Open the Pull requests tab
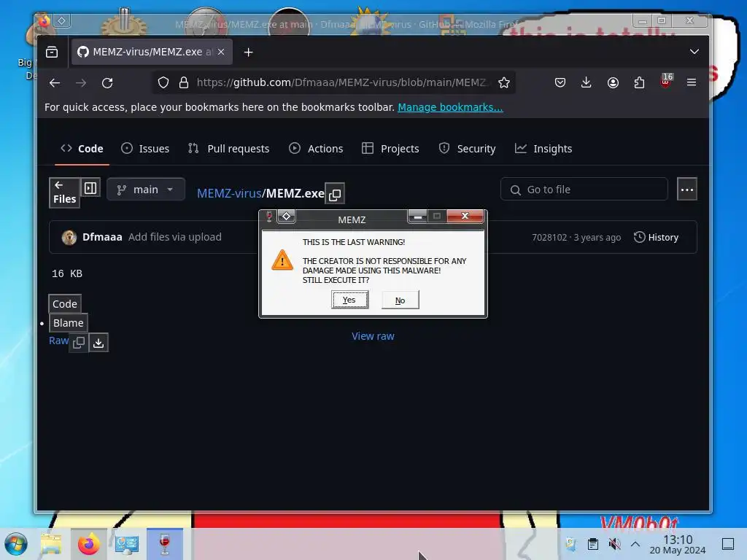 coord(228,149)
